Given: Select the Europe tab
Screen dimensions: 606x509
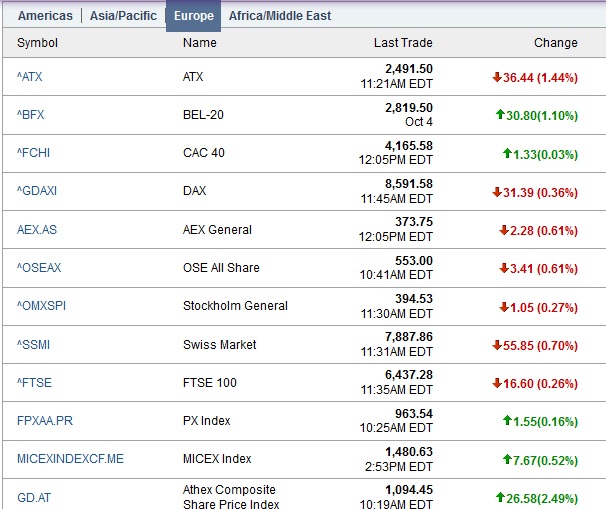Looking at the screenshot, I should 193,16.
